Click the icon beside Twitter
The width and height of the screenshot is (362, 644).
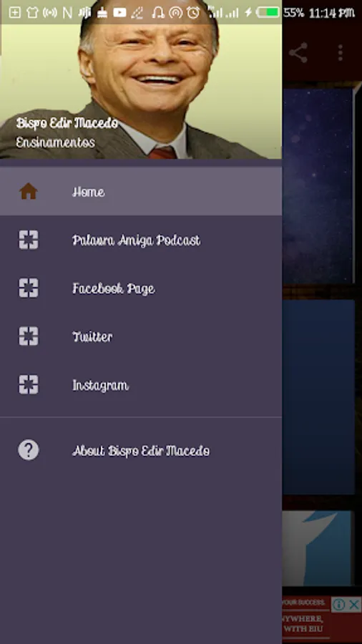(29, 336)
